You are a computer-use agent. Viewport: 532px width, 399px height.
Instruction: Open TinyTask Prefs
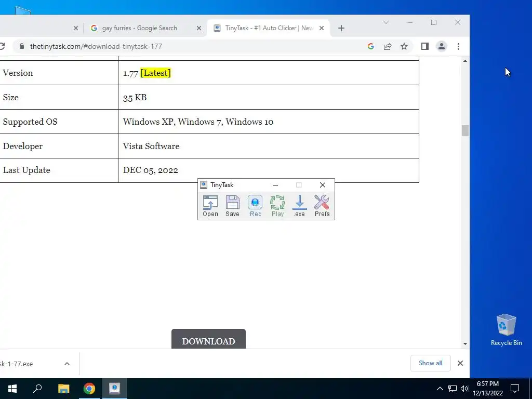[322, 206]
